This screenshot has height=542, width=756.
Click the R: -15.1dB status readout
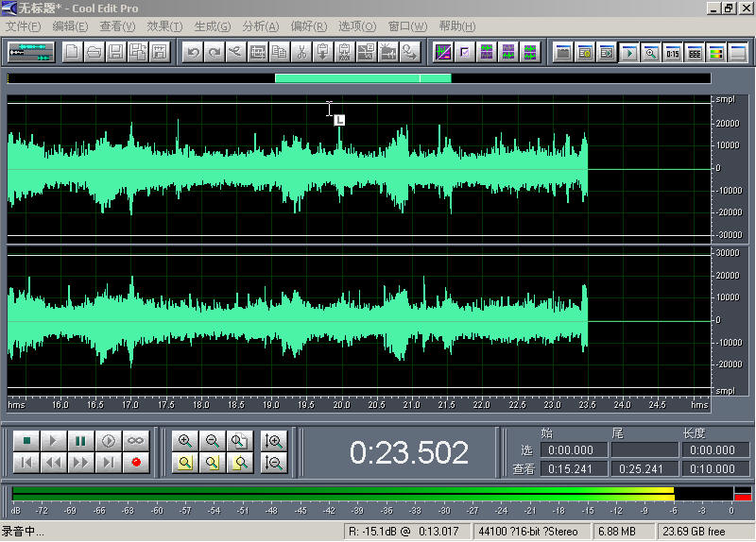point(406,532)
